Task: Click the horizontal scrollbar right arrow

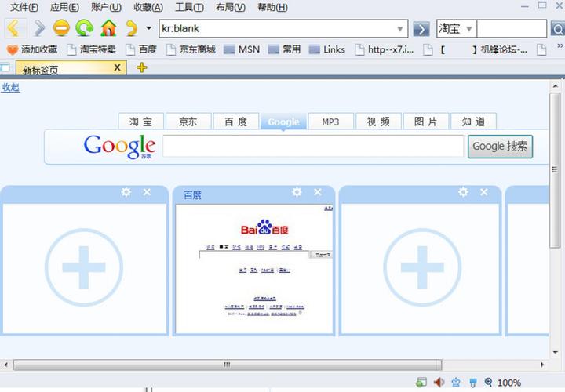Action: point(542,365)
